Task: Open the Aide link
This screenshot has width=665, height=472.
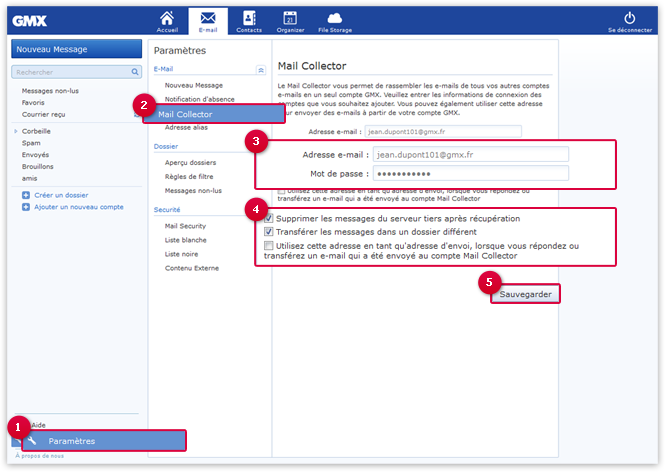Action: pos(39,425)
